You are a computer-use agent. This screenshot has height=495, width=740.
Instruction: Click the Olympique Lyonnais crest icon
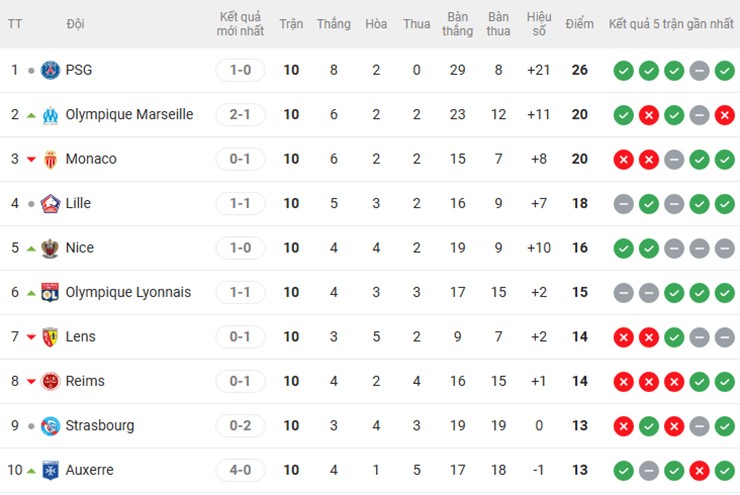[50, 292]
